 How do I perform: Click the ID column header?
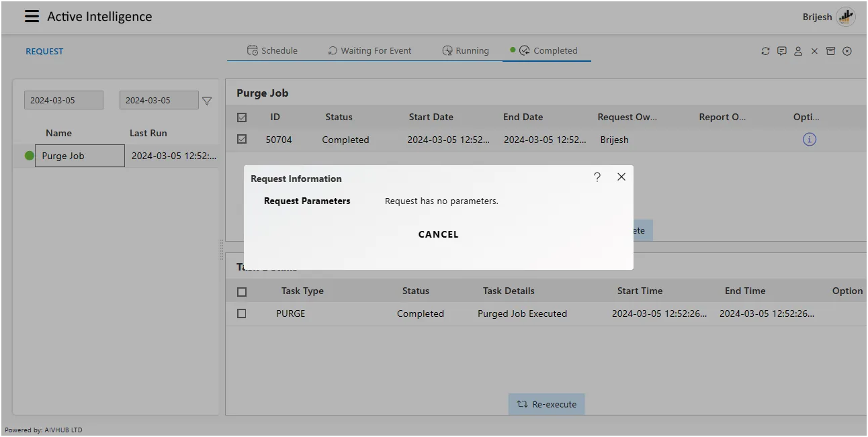(x=275, y=117)
